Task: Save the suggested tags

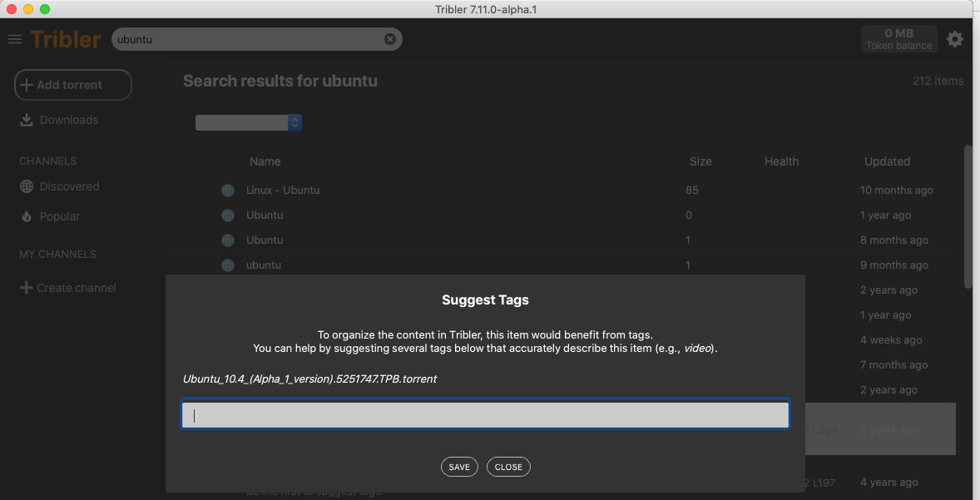Action: 459,467
